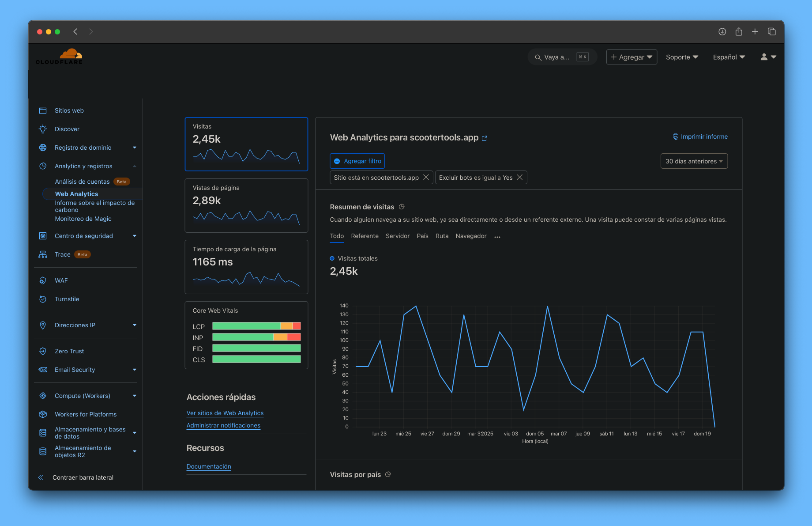Remove the Excluir bots filter
The image size is (812, 526).
click(519, 177)
